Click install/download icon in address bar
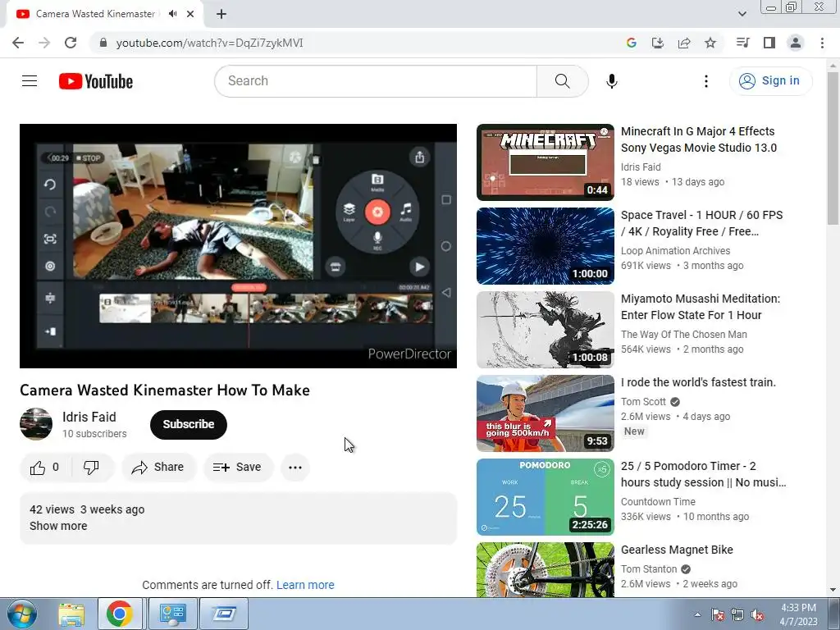This screenshot has height=630, width=840. [658, 43]
